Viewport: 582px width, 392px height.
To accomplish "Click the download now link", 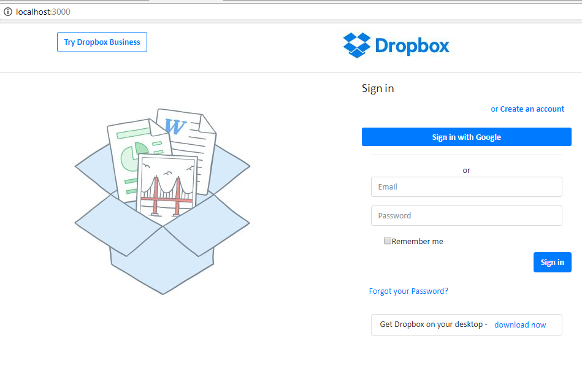I will pos(520,325).
